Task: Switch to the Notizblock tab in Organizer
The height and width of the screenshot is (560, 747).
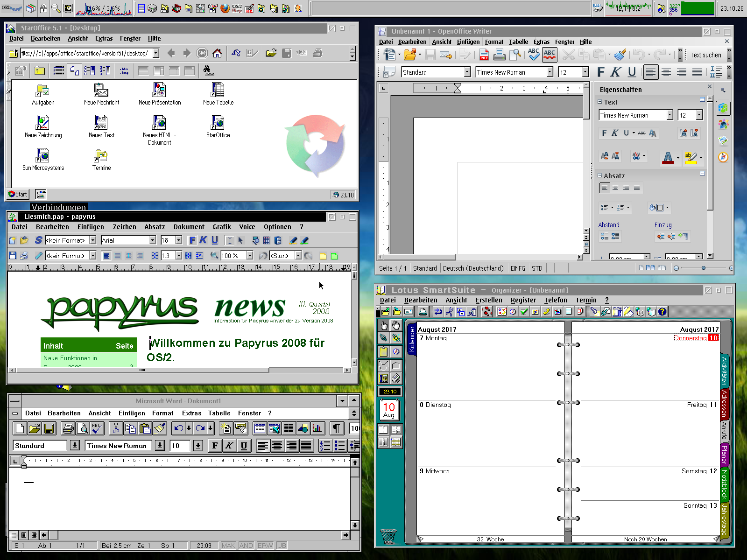Action: pyautogui.click(x=724, y=484)
